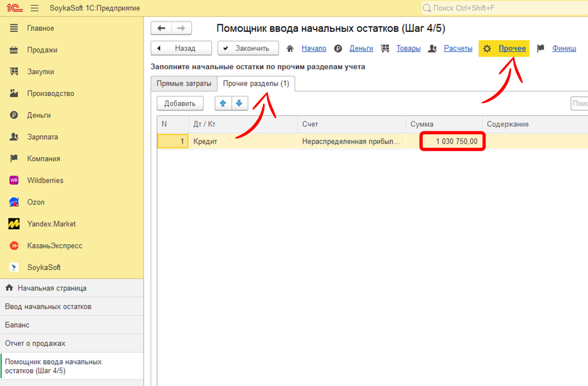Click the 1C logo icon

[x=14, y=8]
